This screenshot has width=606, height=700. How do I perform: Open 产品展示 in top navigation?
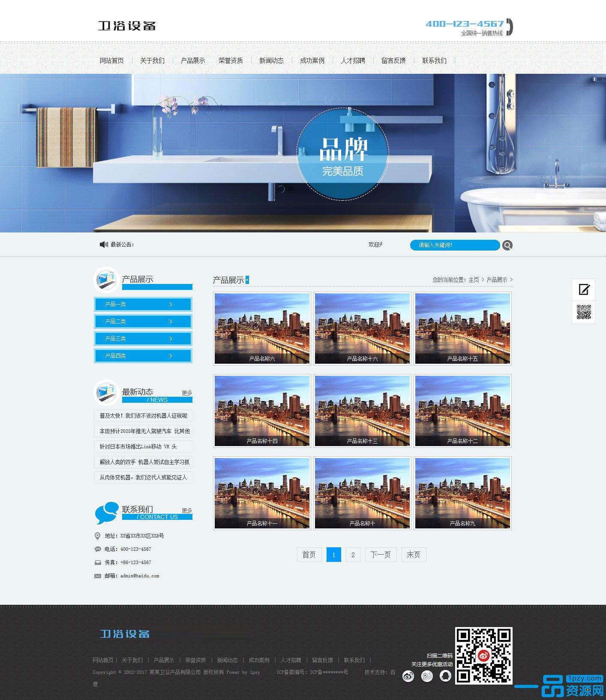(x=193, y=60)
